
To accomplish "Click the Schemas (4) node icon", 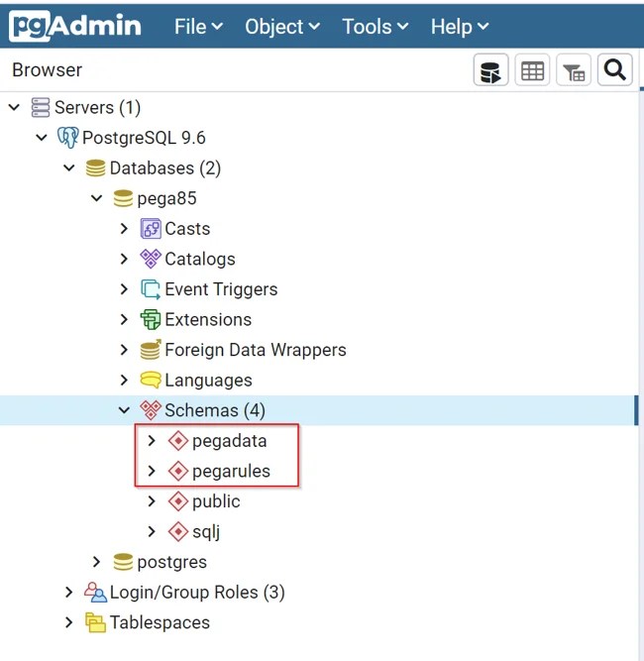I will pos(151,410).
